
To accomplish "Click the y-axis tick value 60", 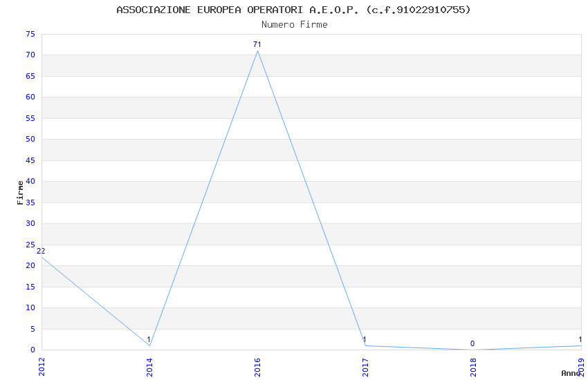I will pos(30,97).
